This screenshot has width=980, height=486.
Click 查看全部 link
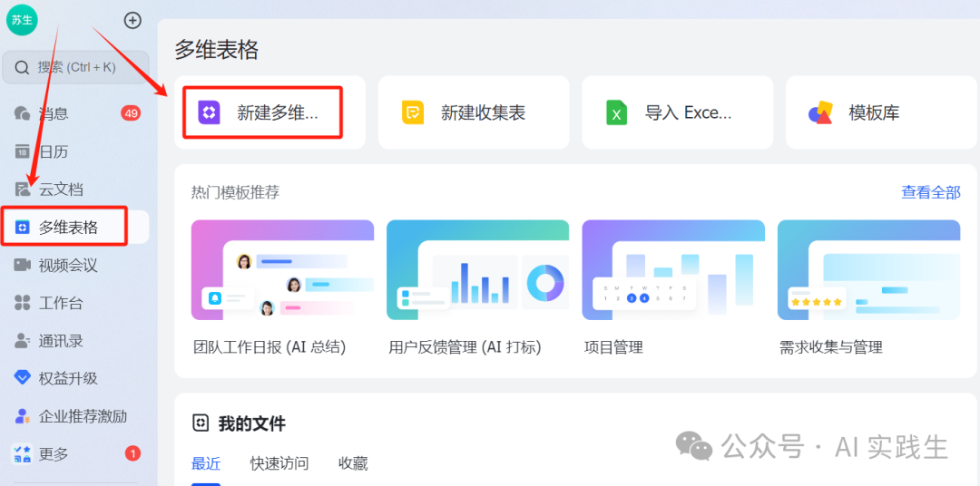[930, 192]
